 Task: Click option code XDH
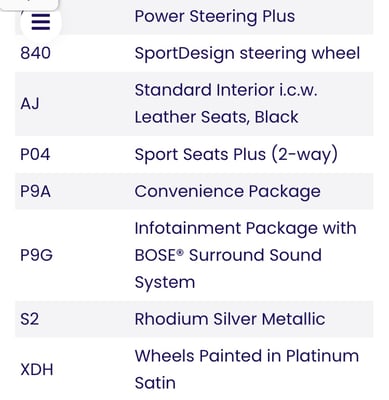pyautogui.click(x=37, y=370)
